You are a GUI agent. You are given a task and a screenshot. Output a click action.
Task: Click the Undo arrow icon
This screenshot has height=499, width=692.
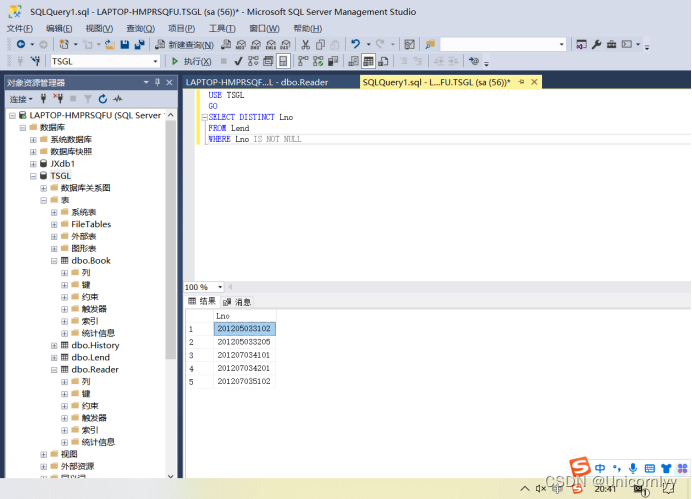(355, 44)
